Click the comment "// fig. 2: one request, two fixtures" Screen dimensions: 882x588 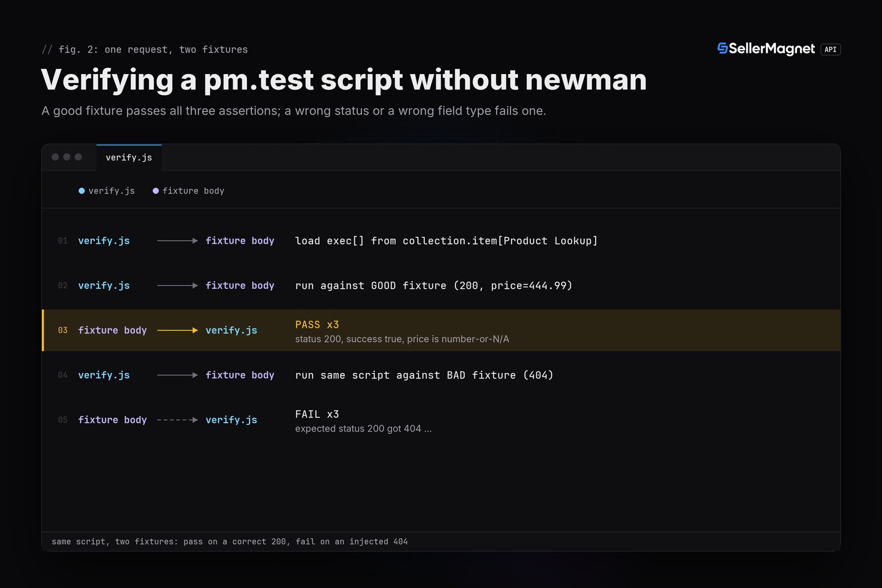coord(145,49)
